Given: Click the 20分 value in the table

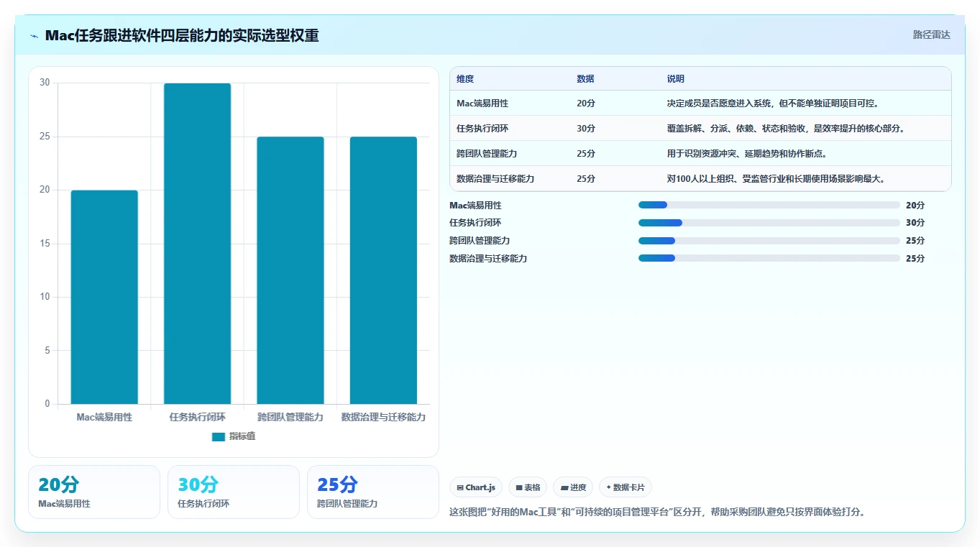Looking at the screenshot, I should pyautogui.click(x=586, y=104).
